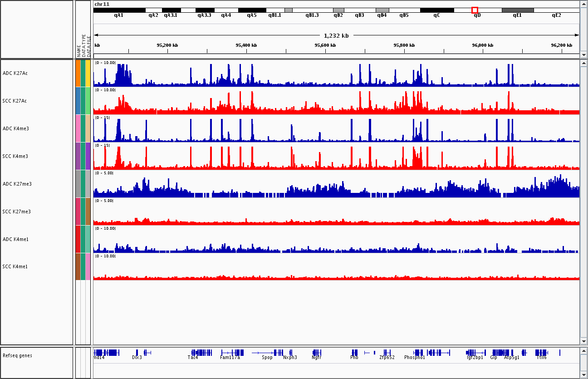The height and width of the screenshot is (379, 588).
Task: Click the scroll-up arrow of the data tracks panel
Action: (583, 64)
